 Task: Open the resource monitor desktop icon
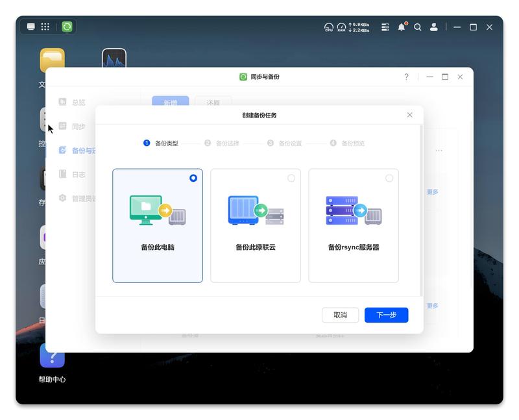pos(114,58)
